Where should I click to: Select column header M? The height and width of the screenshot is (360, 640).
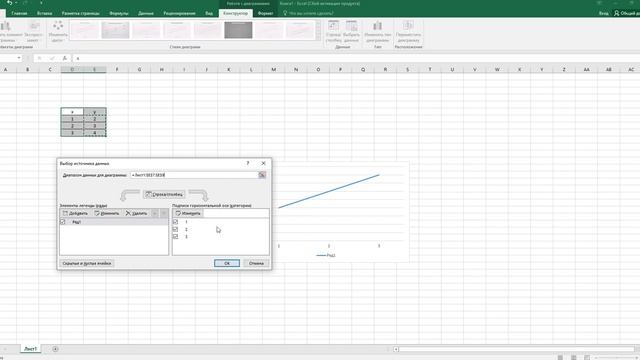[273, 70]
